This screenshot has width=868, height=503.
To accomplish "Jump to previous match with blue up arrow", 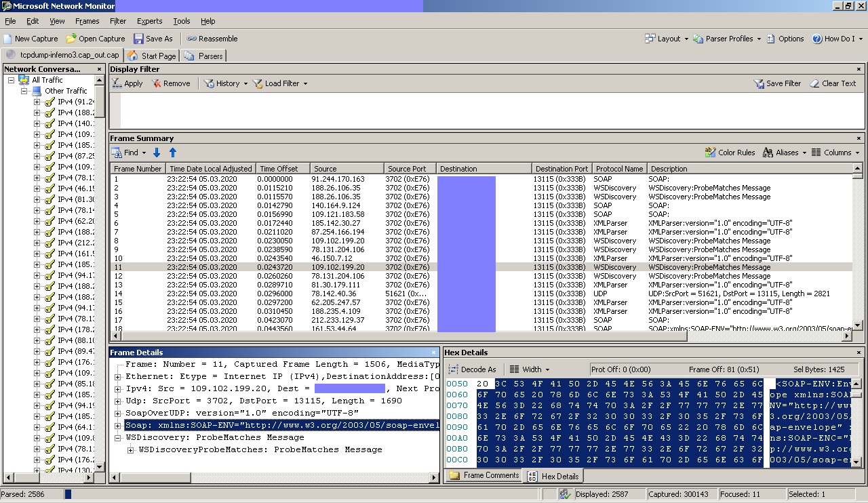I will [x=172, y=153].
